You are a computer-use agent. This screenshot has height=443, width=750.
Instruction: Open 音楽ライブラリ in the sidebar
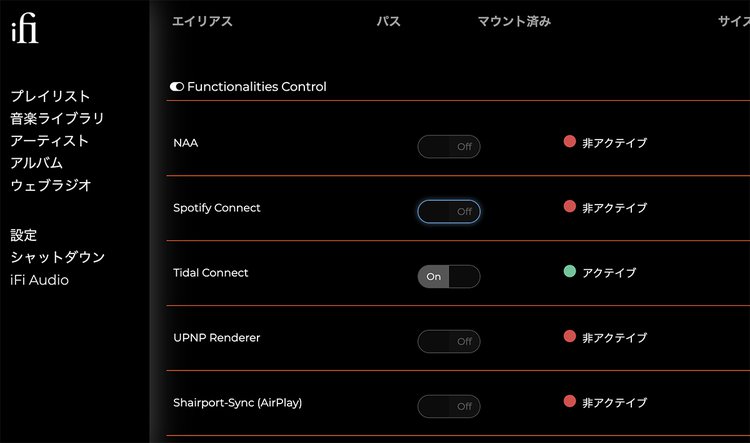pyautogui.click(x=57, y=118)
